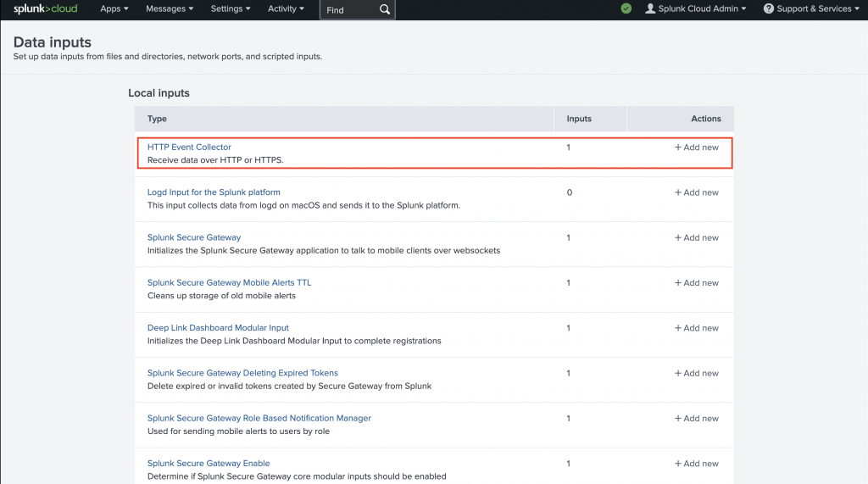Click the magnifying glass search icon
The width and height of the screenshot is (868, 484).
pos(385,9)
